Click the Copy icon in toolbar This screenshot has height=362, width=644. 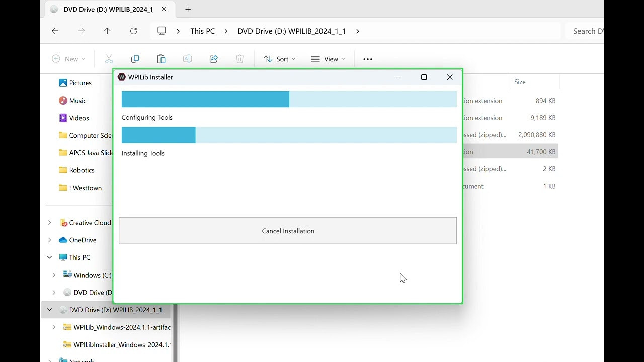pyautogui.click(x=135, y=59)
